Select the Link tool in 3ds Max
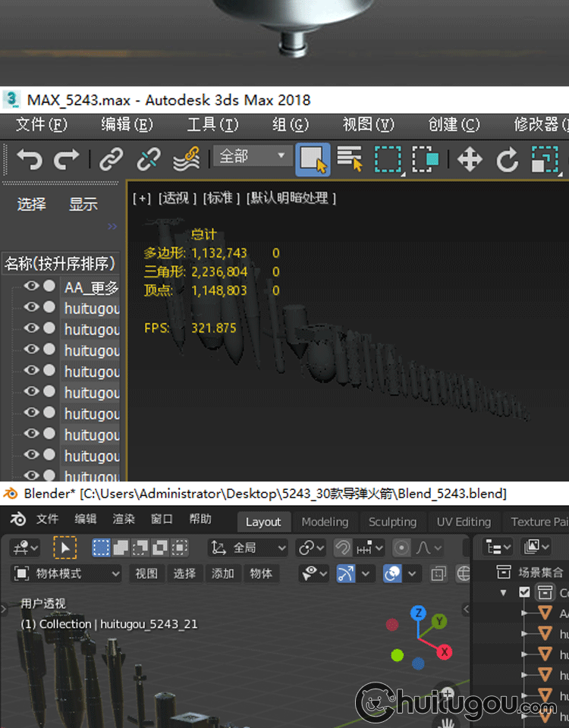This screenshot has width=569, height=728. coord(112,160)
